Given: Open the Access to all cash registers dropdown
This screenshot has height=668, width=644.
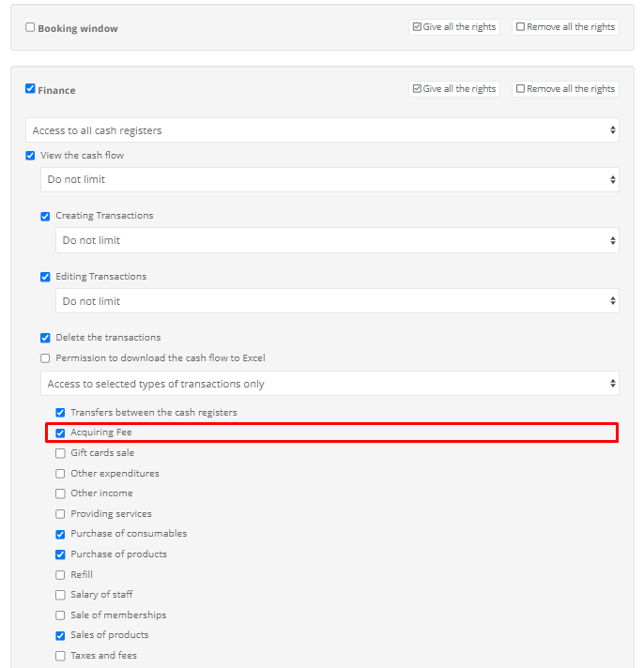Looking at the screenshot, I should [x=322, y=130].
